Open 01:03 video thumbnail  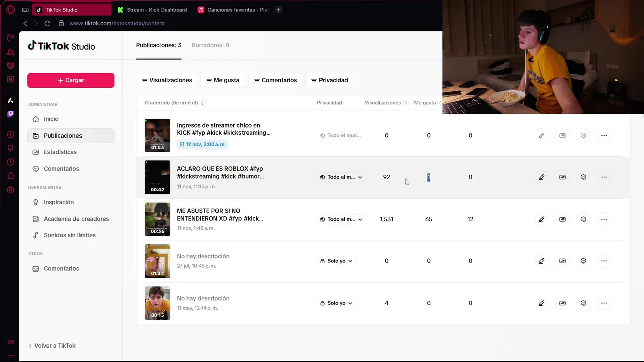pos(157,135)
